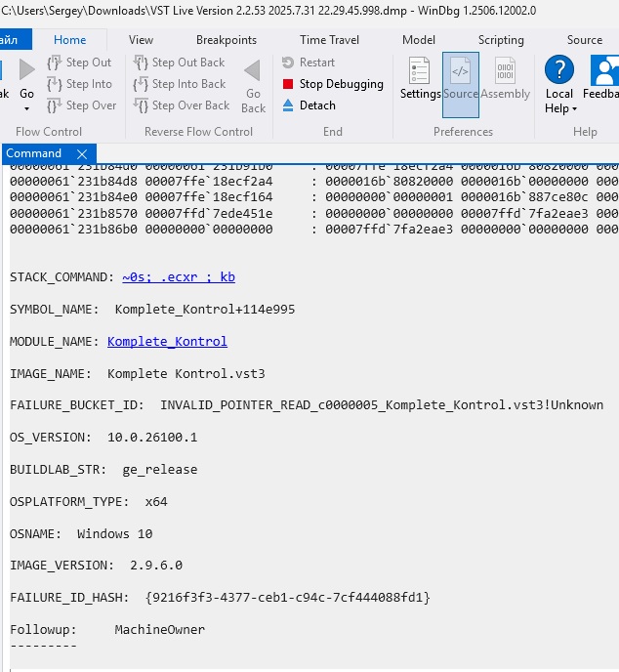The image size is (619, 672).
Task: Click IMAGE_NAME value Komplete Kontrol.vst3
Action: [x=186, y=374]
